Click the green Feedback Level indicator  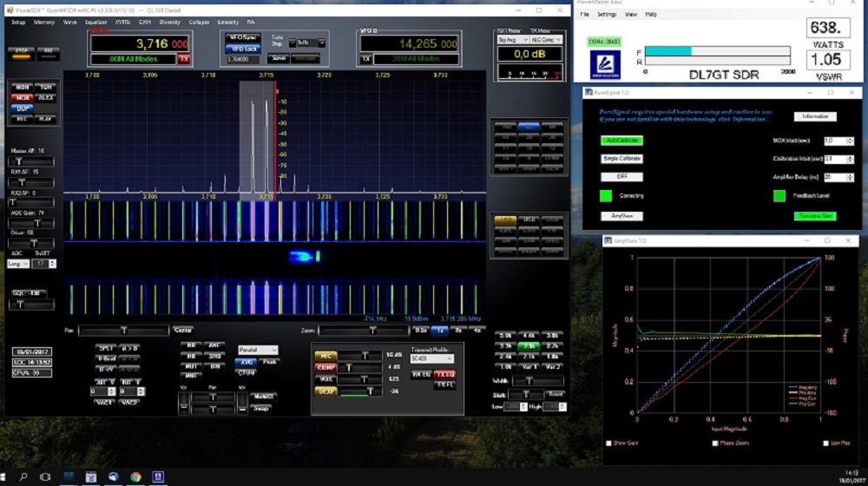point(779,195)
